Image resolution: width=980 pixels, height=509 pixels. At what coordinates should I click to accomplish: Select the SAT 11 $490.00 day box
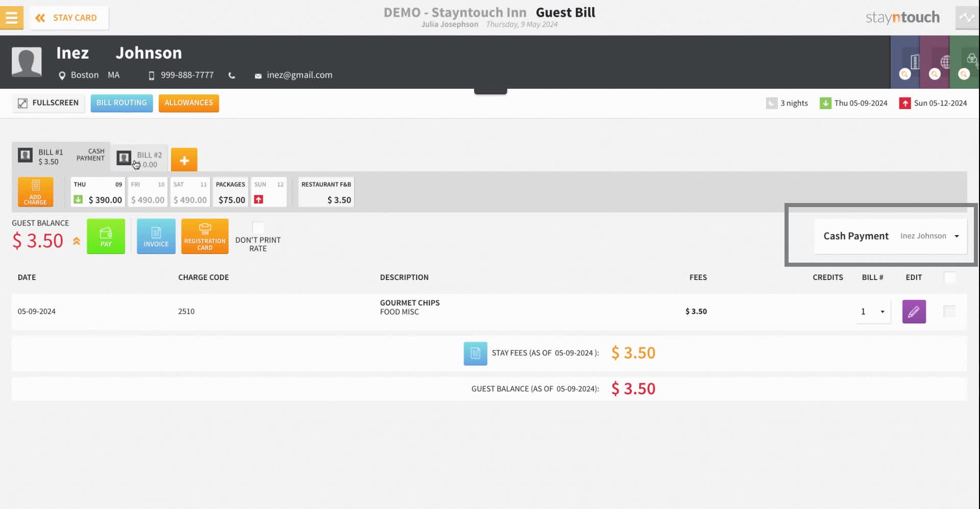coord(190,192)
